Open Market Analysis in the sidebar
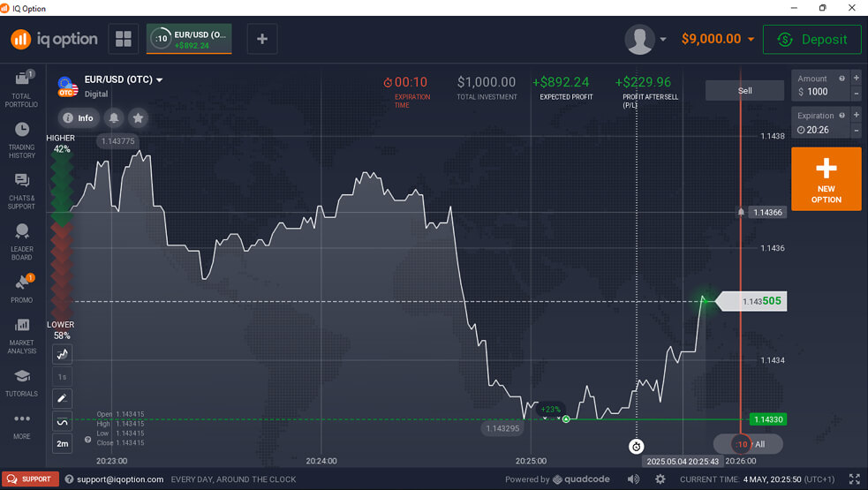 point(21,335)
